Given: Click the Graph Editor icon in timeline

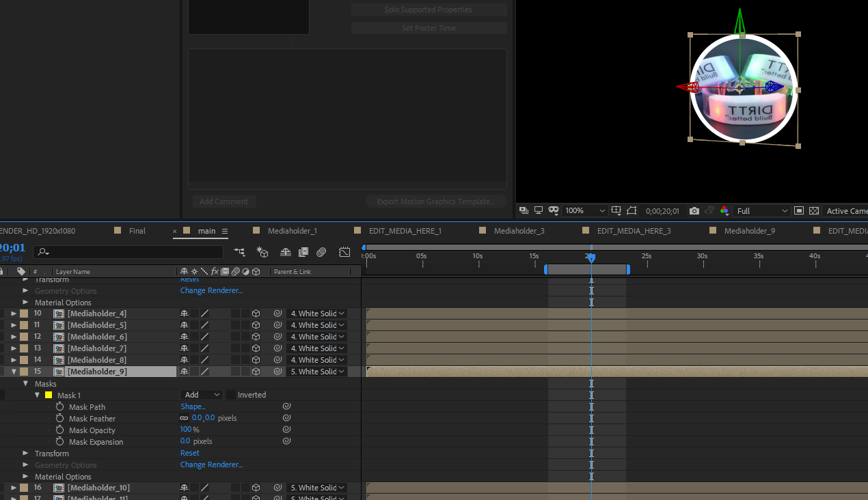Looking at the screenshot, I should pyautogui.click(x=345, y=252).
